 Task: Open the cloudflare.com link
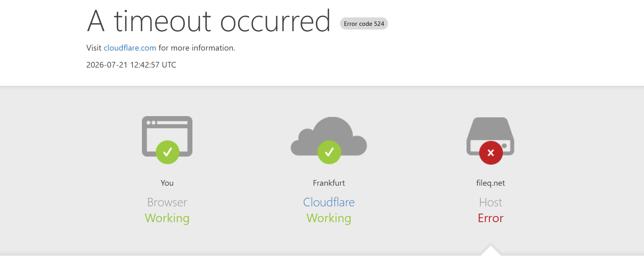tap(130, 48)
